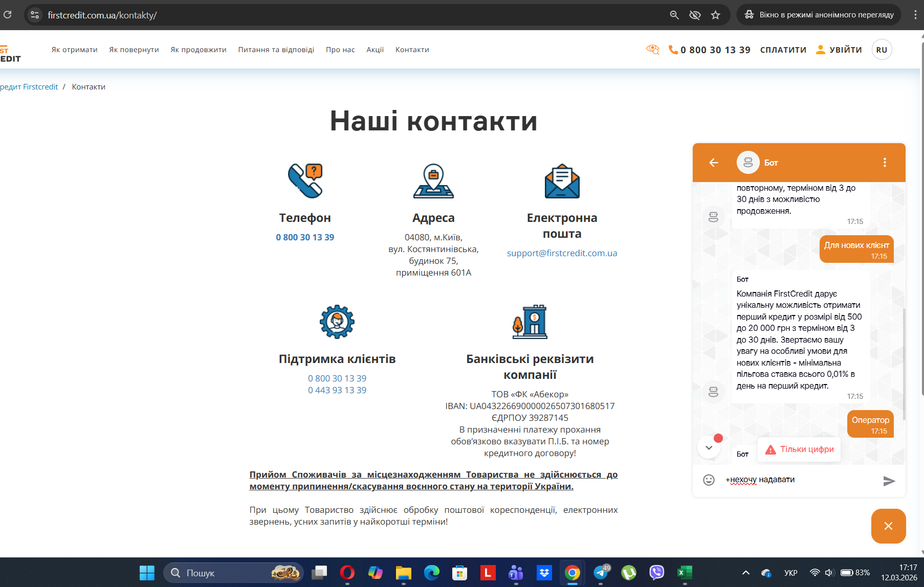Viewport: 924px width, 587px height.
Task: Follow the Firstcredit breadcrumb link
Action: (x=29, y=87)
